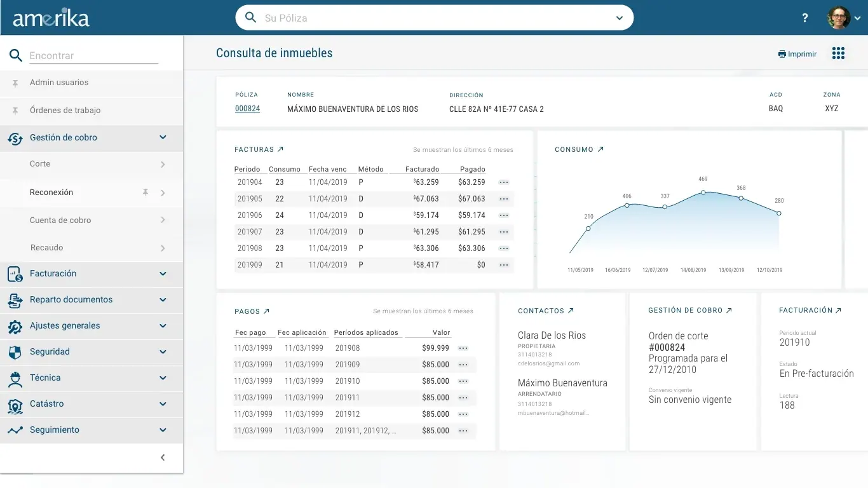The width and height of the screenshot is (868, 488).
Task: Click the Imprimir printer button
Action: pyautogui.click(x=797, y=54)
